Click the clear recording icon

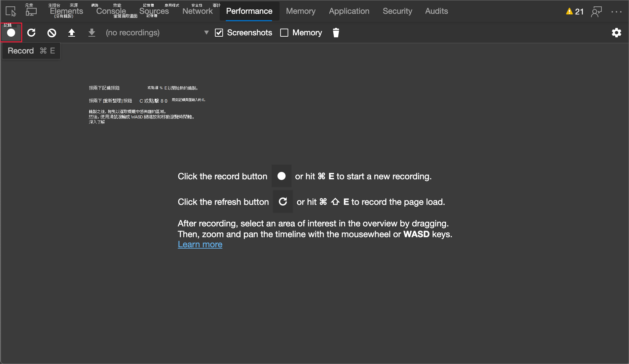point(51,33)
